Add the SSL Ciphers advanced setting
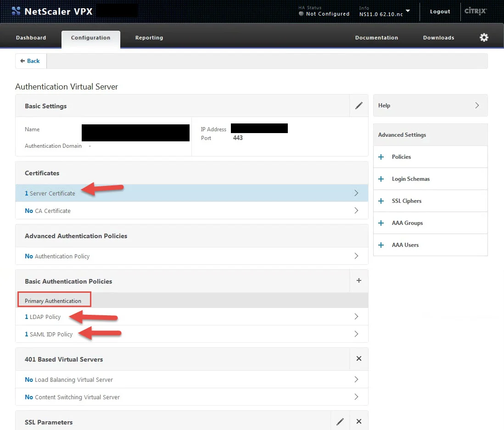 pyautogui.click(x=381, y=201)
